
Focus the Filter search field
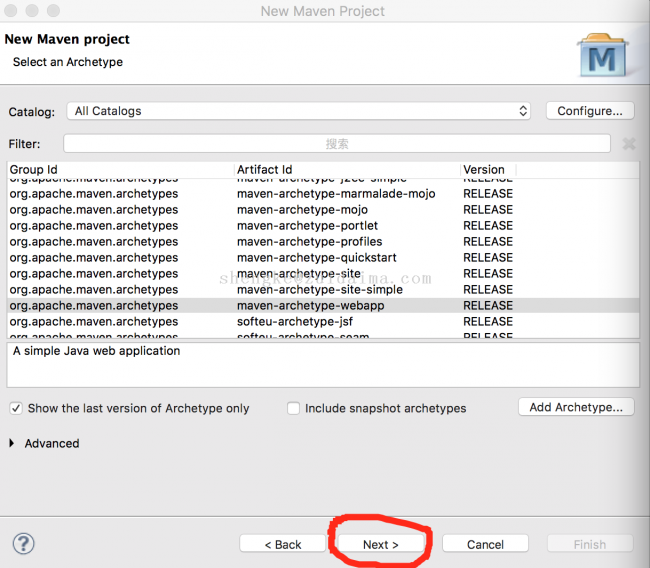337,144
